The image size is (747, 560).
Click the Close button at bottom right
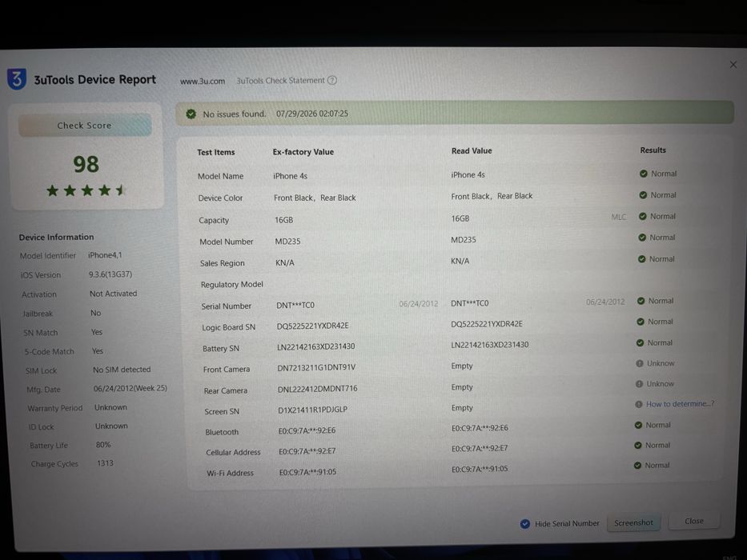[693, 521]
